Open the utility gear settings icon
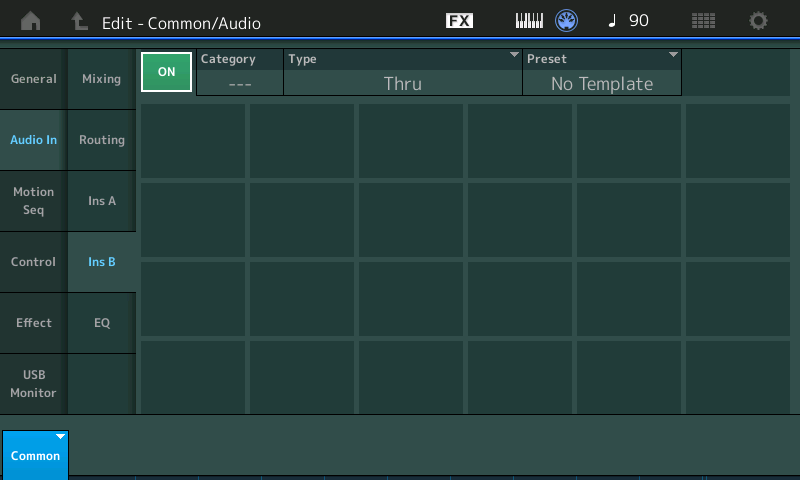Screen dimensions: 800x480 click(x=759, y=20)
